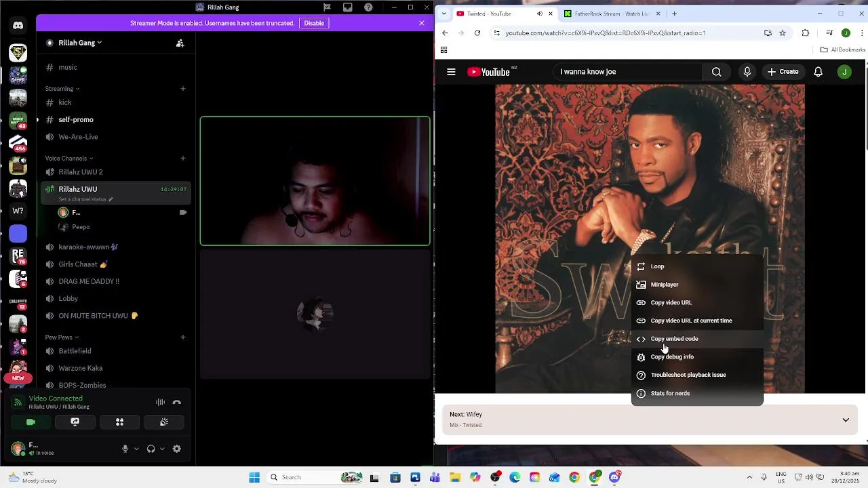Mute the Twisted YouTube tab audio icon
Image resolution: width=868 pixels, height=488 pixels.
click(540, 14)
